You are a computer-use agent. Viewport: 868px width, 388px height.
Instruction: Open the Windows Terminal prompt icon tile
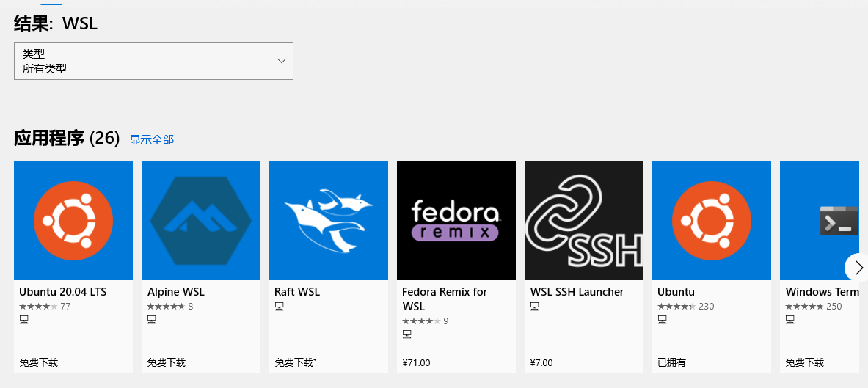pos(820,220)
